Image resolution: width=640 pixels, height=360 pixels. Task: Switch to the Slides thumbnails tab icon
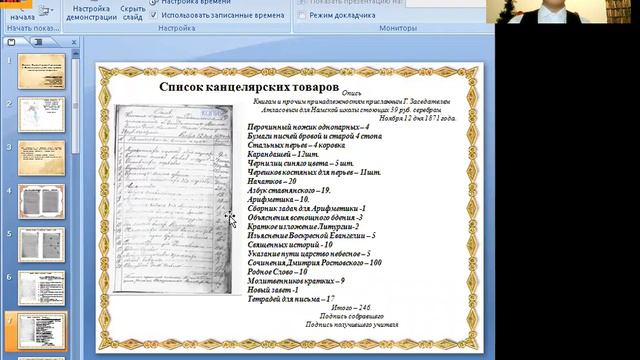(11, 42)
